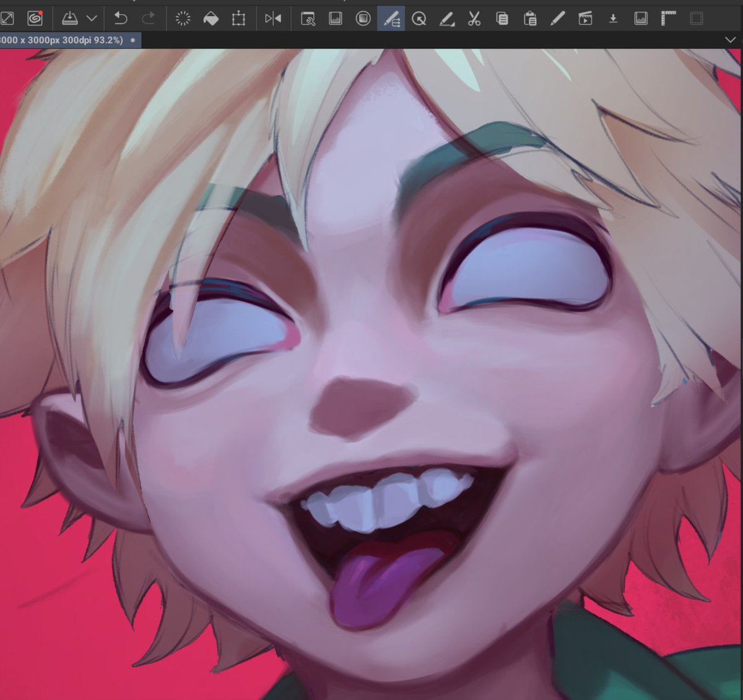
Task: Open the canvas tab list chevron
Action: click(730, 40)
